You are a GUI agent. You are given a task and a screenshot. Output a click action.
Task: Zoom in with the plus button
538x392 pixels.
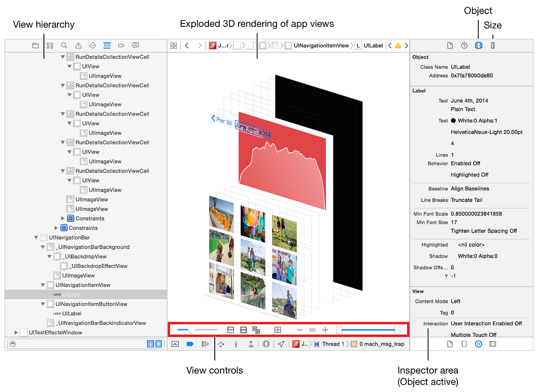coord(325,330)
